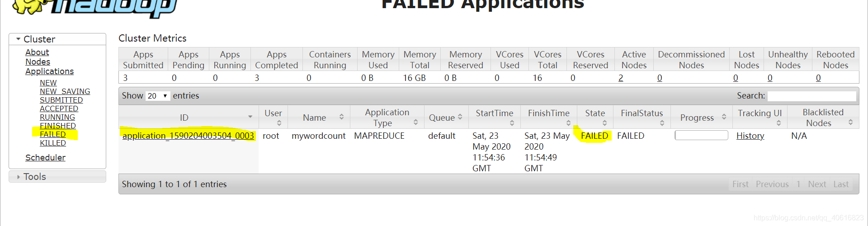Filter applications by ACCEPTED state
The image size is (868, 226).
coord(59,109)
